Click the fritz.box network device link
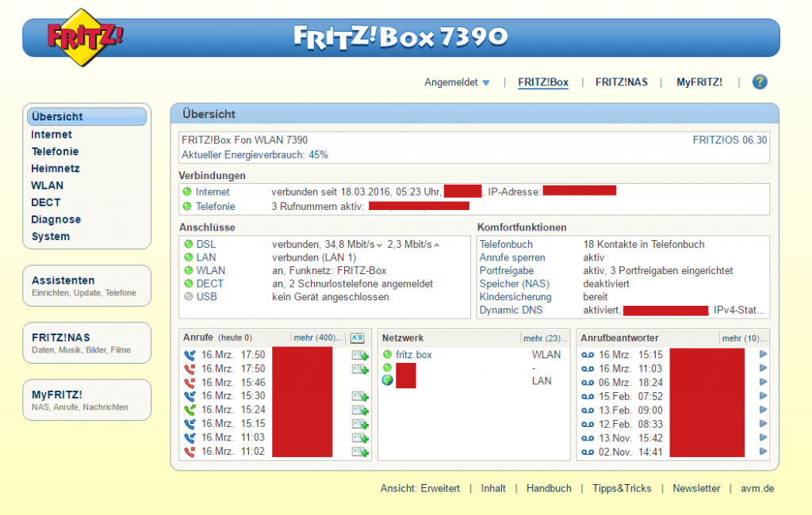Viewport: 812px width, 515px height. [x=414, y=355]
